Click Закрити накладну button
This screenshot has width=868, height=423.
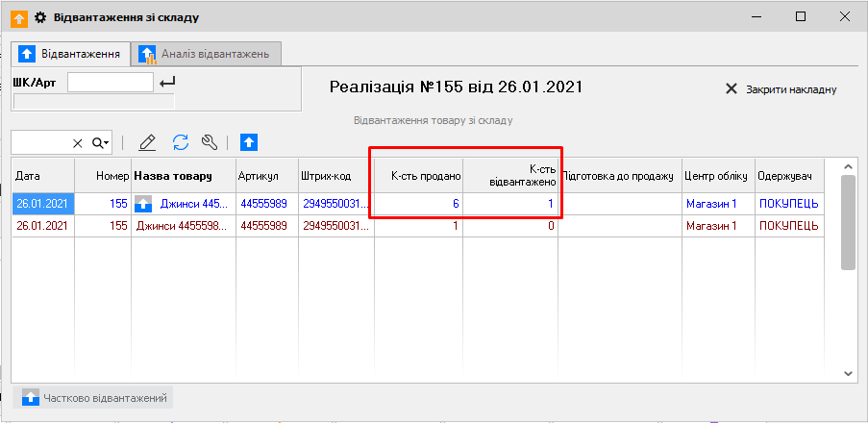[x=781, y=89]
